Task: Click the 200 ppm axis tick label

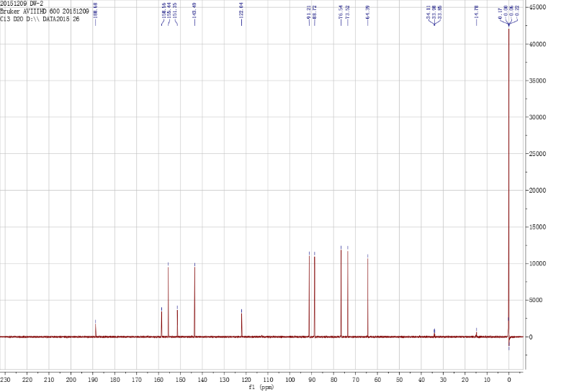Action: click(x=71, y=380)
